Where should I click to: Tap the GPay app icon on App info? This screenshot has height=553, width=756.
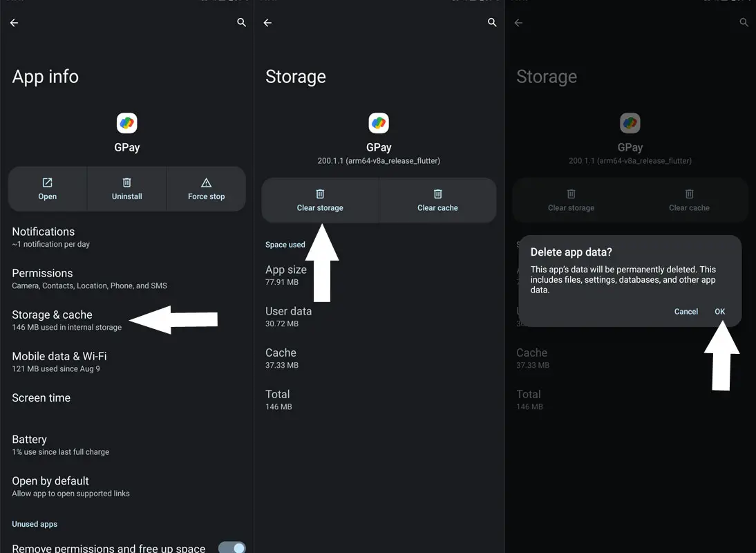pos(126,123)
